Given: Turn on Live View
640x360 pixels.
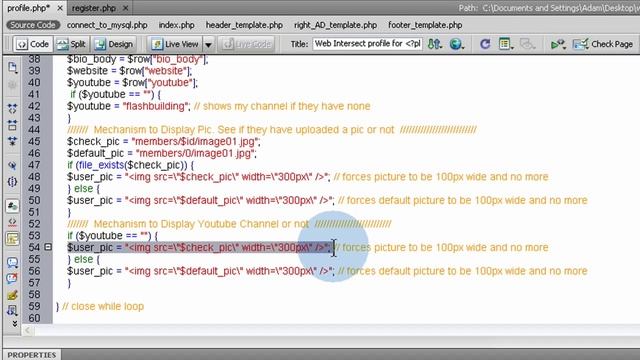Looking at the screenshot, I should (175, 44).
